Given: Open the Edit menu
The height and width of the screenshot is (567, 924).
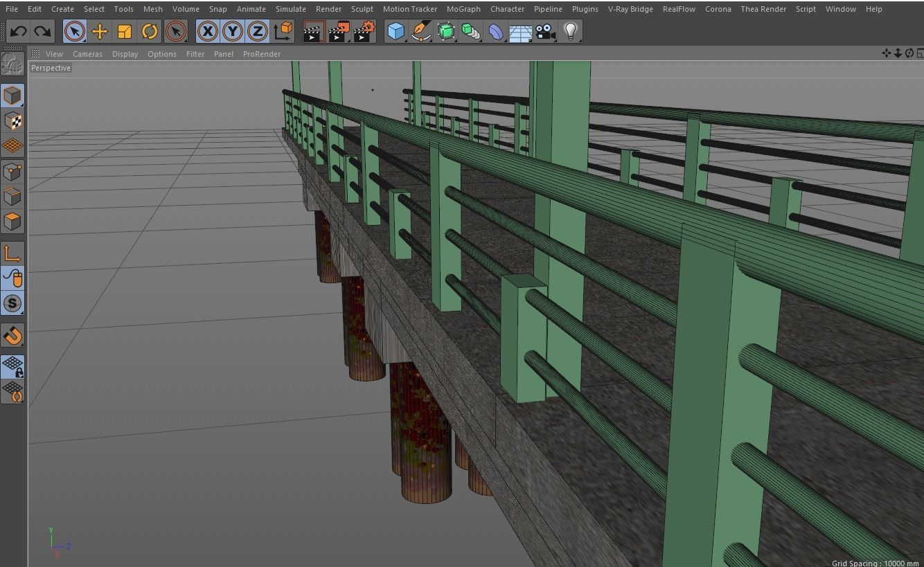Looking at the screenshot, I should [x=35, y=9].
